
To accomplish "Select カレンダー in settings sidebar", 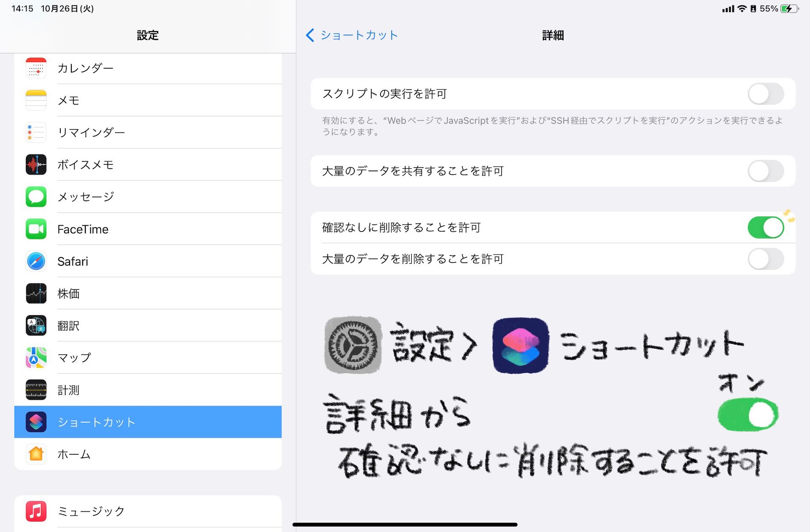I will click(148, 68).
